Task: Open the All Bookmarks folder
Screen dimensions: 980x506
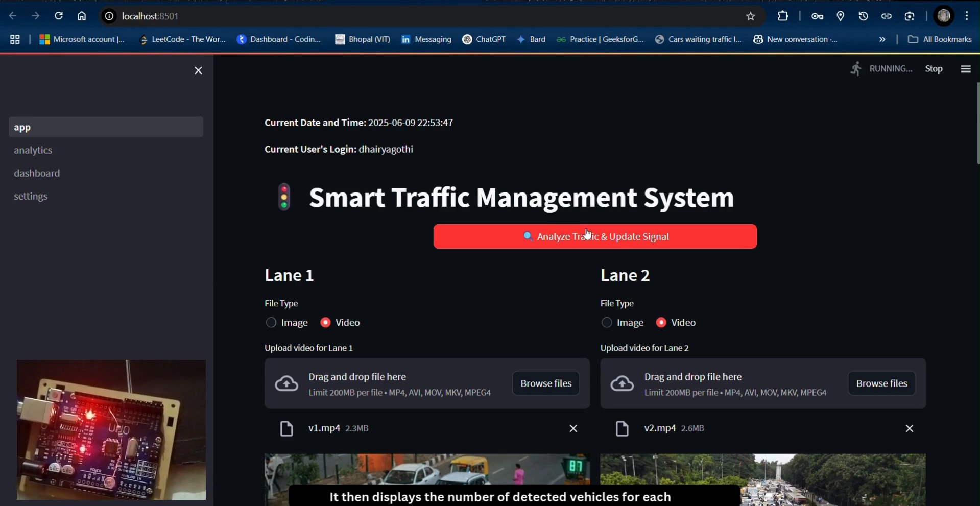Action: [x=939, y=40]
